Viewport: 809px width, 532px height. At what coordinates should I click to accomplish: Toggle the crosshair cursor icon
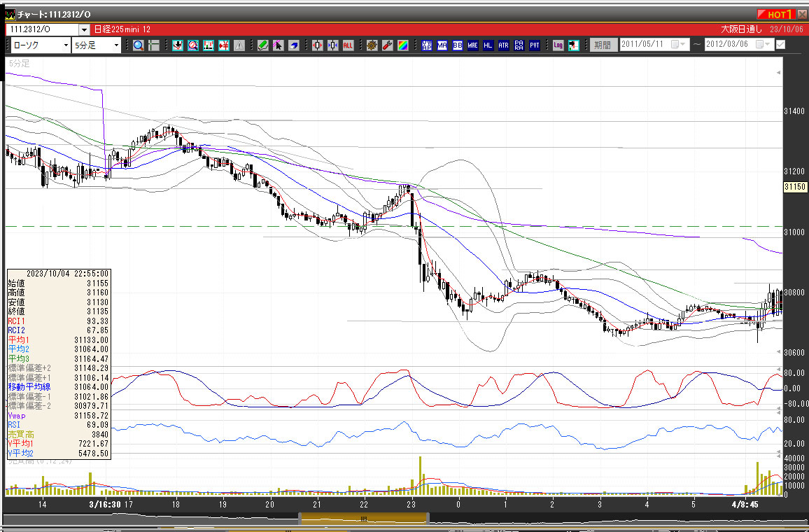tap(154, 45)
